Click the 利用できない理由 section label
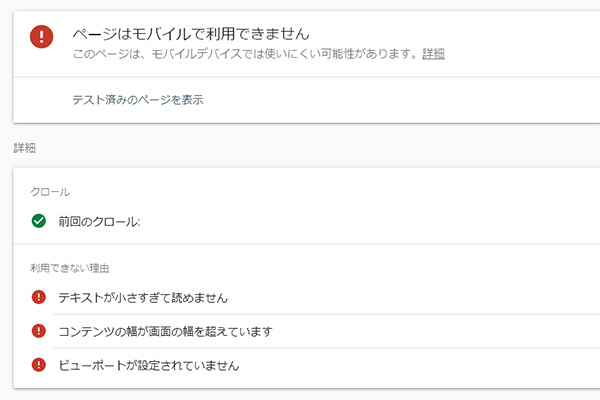Screen dimensions: 600x400 tap(69, 267)
